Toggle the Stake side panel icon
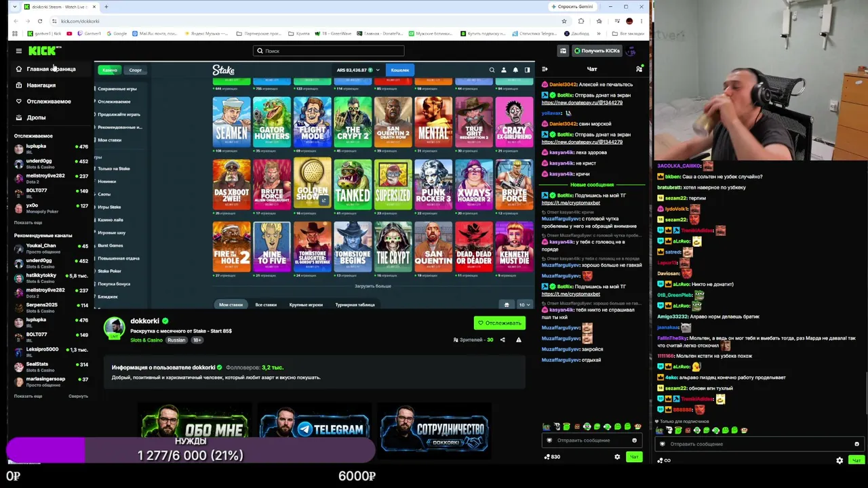 tap(527, 70)
